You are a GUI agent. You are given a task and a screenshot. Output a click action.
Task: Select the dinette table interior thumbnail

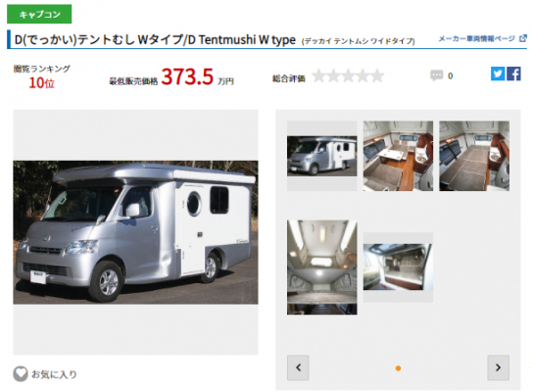(398, 156)
